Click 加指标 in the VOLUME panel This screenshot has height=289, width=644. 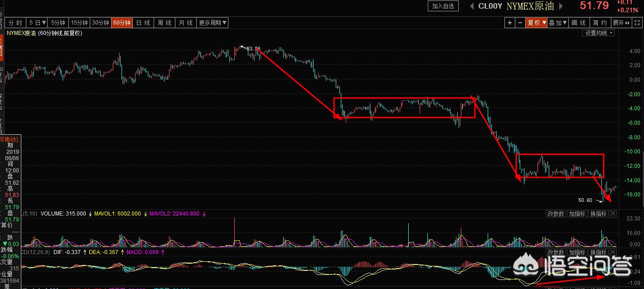tap(577, 214)
